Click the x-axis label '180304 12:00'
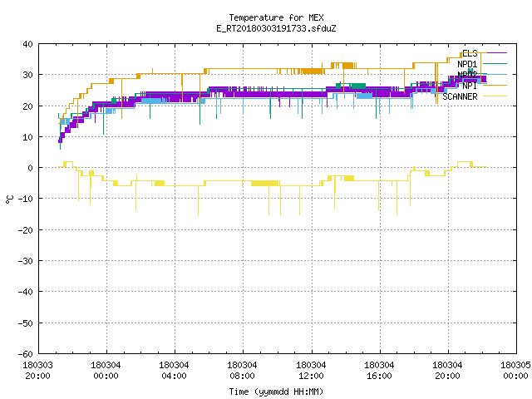The width and height of the screenshot is (532, 399). pyautogui.click(x=311, y=371)
